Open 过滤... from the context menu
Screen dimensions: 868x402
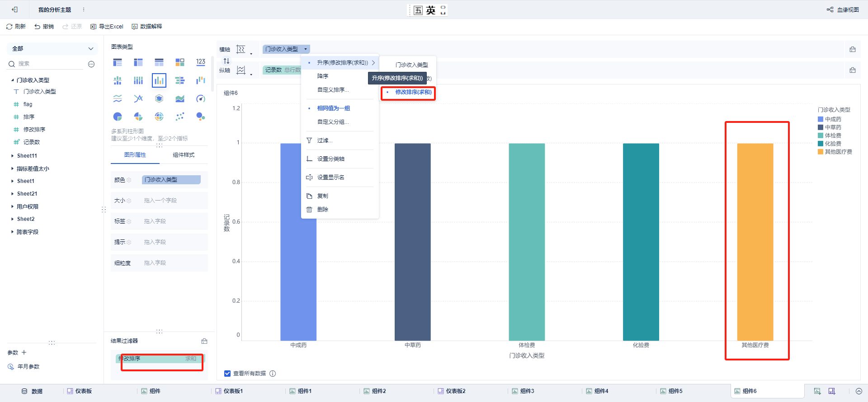(340, 140)
